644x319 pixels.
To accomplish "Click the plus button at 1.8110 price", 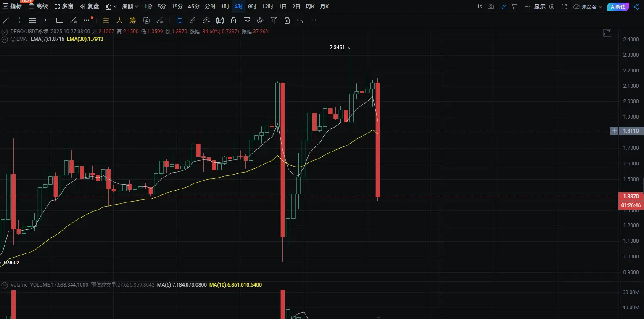I will 614,131.
